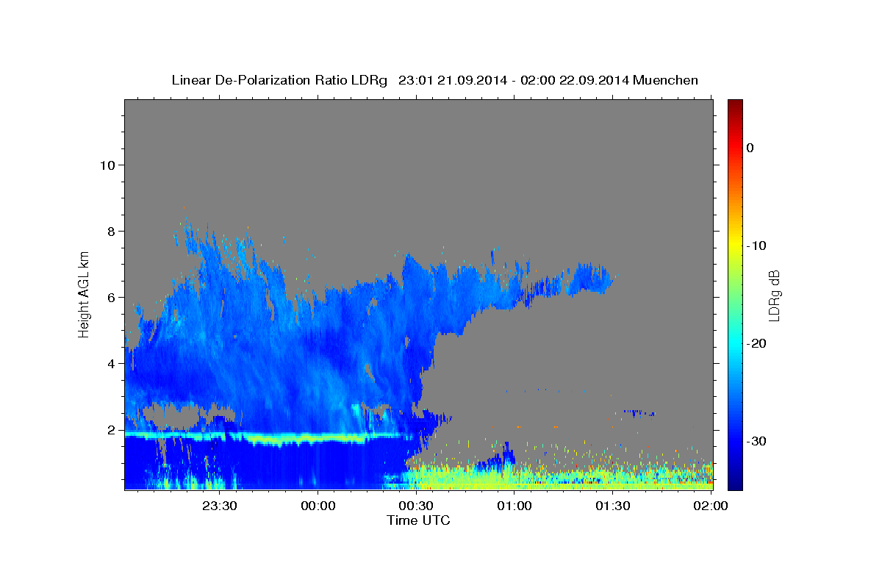This screenshot has width=882, height=588.
Task: Click the plot title 'Linear De-Polarization Ratio LDRg'
Action: click(279, 80)
